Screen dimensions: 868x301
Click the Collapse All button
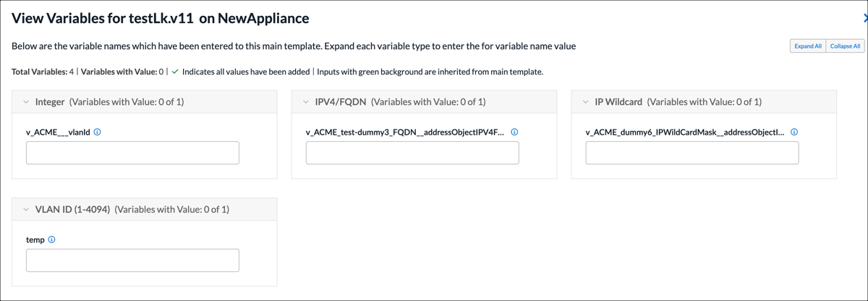[x=845, y=46]
